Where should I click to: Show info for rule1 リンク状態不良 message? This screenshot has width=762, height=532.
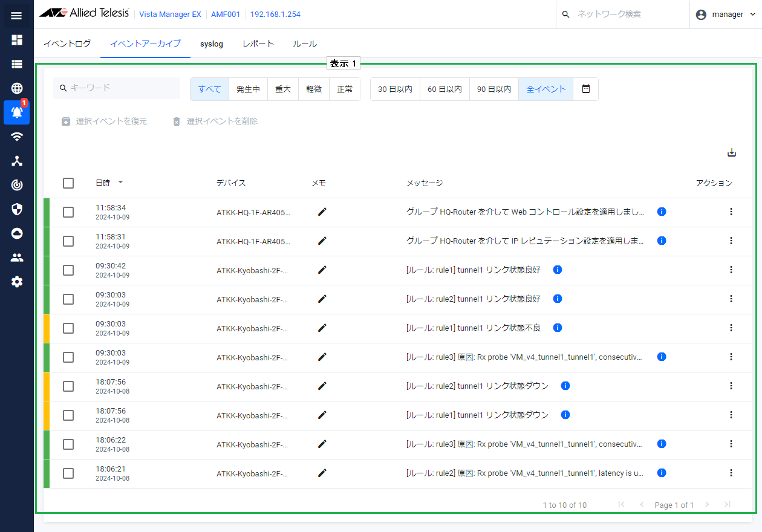point(558,328)
